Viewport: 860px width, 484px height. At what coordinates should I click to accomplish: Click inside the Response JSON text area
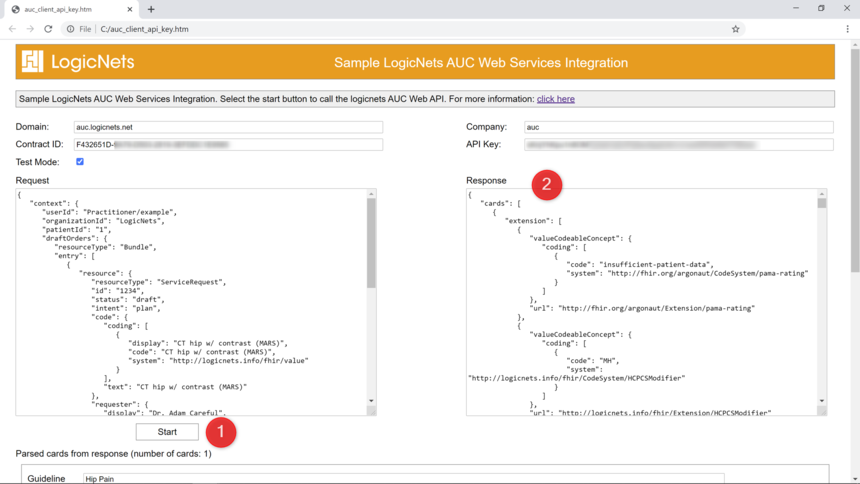tap(642, 302)
